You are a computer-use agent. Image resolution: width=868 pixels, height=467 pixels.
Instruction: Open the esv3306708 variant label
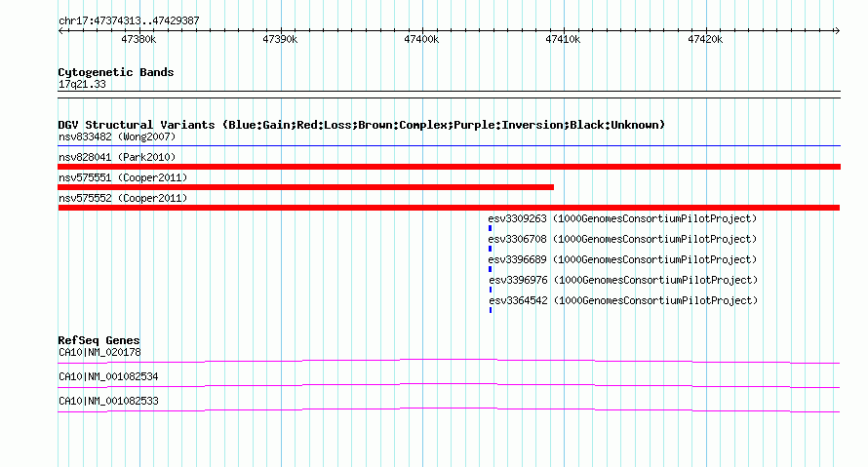[x=622, y=239]
